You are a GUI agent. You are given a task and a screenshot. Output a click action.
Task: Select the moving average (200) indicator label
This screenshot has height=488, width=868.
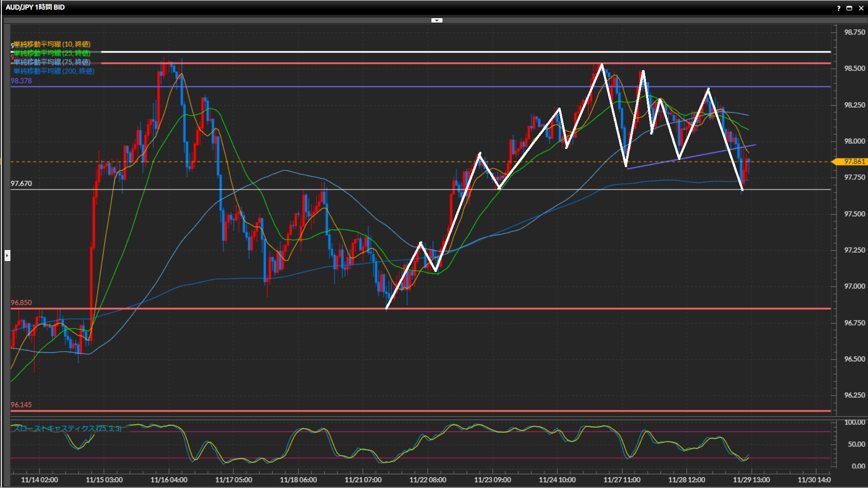pyautogui.click(x=54, y=71)
